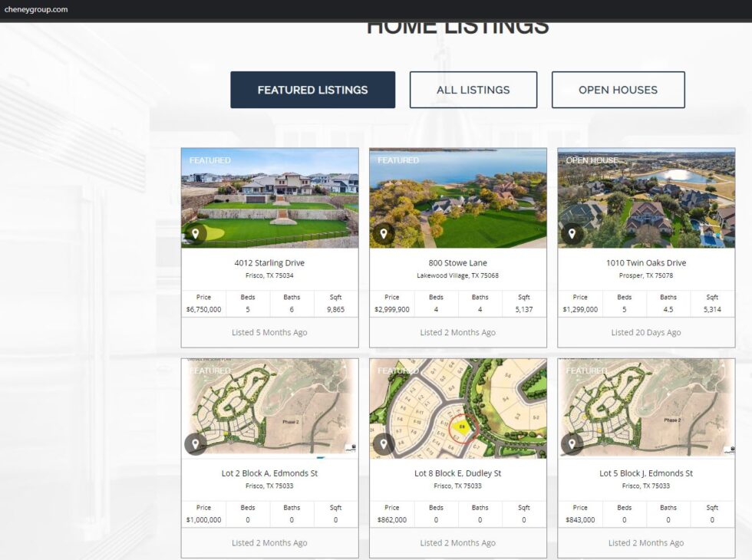View the 4012 Starling Drive house photo
This screenshot has height=560, width=752.
269,196
